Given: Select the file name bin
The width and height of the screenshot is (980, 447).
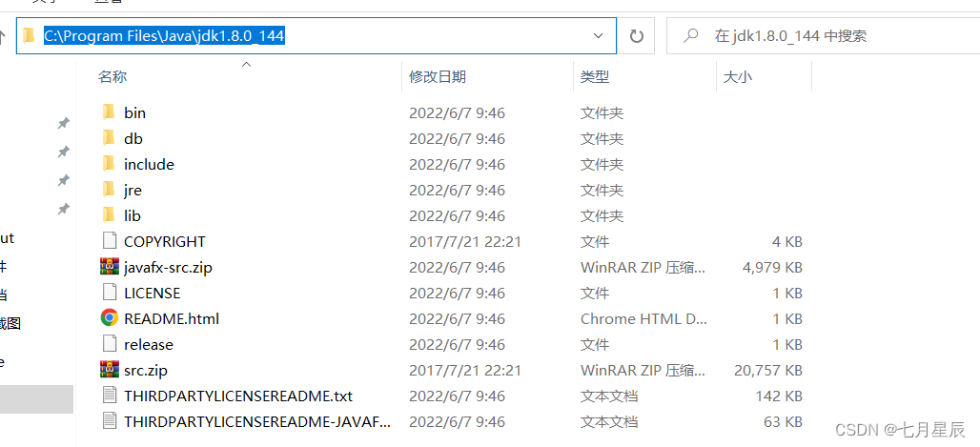Looking at the screenshot, I should pyautogui.click(x=135, y=113).
